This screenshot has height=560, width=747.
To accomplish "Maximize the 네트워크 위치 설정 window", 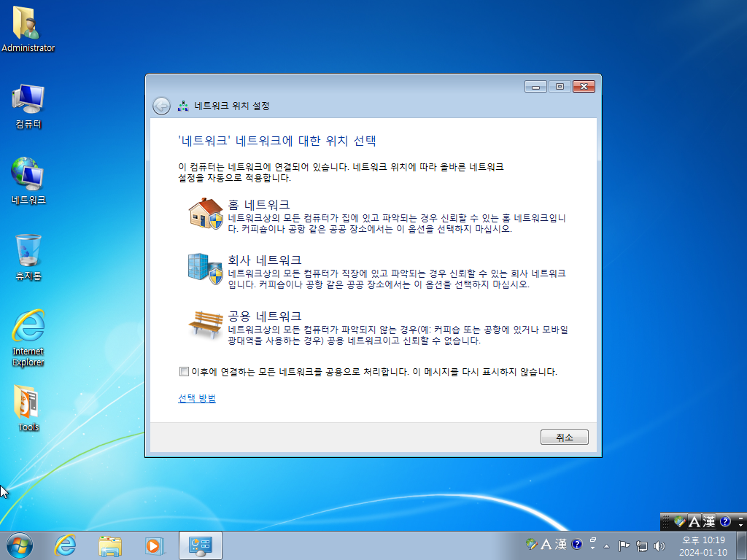I will [x=560, y=86].
